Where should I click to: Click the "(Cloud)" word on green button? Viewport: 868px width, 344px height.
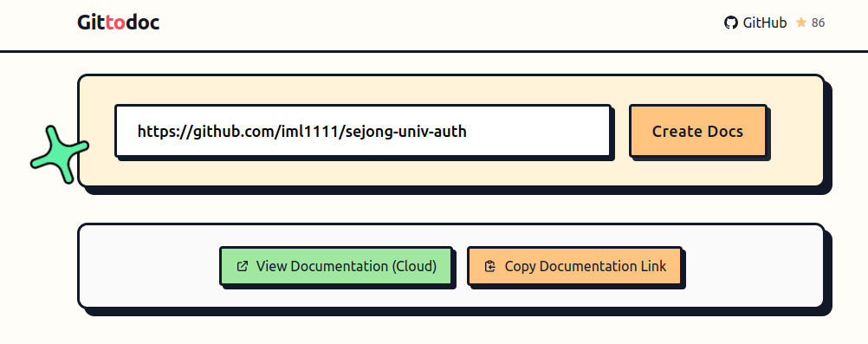tap(414, 266)
